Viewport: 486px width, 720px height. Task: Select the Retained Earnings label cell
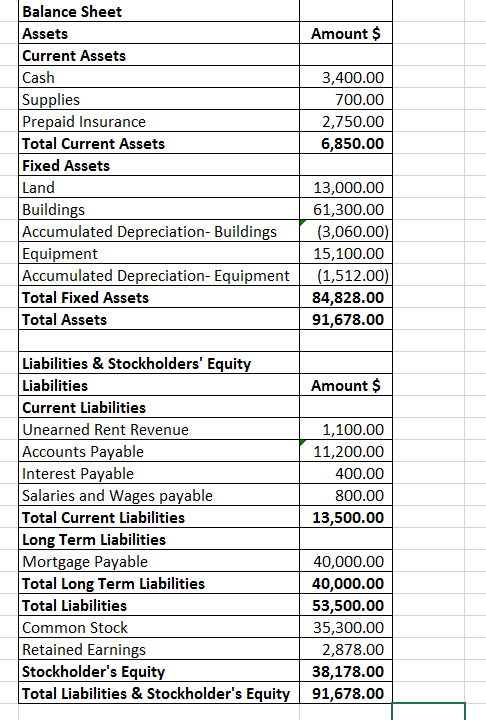[159, 649]
